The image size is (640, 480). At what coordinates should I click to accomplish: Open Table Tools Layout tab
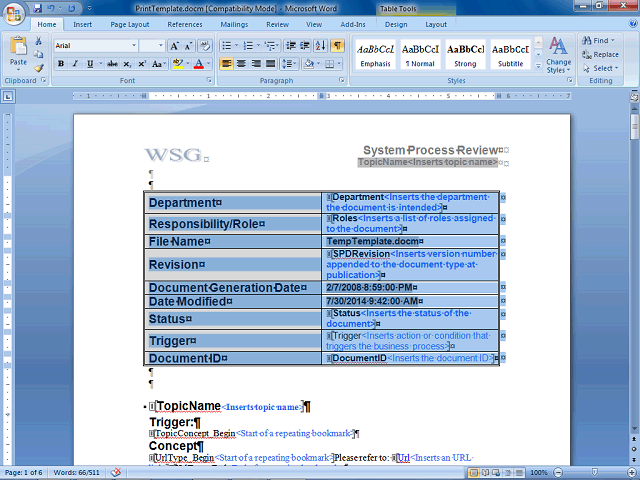[436, 24]
